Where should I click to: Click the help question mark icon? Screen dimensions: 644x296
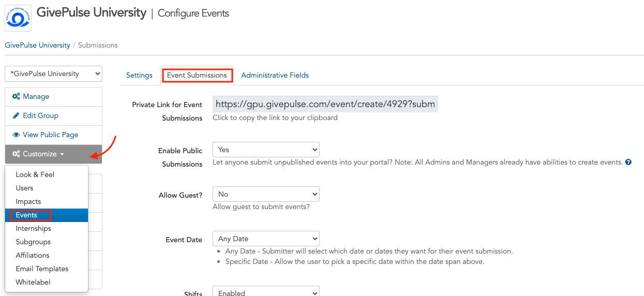[x=628, y=162]
